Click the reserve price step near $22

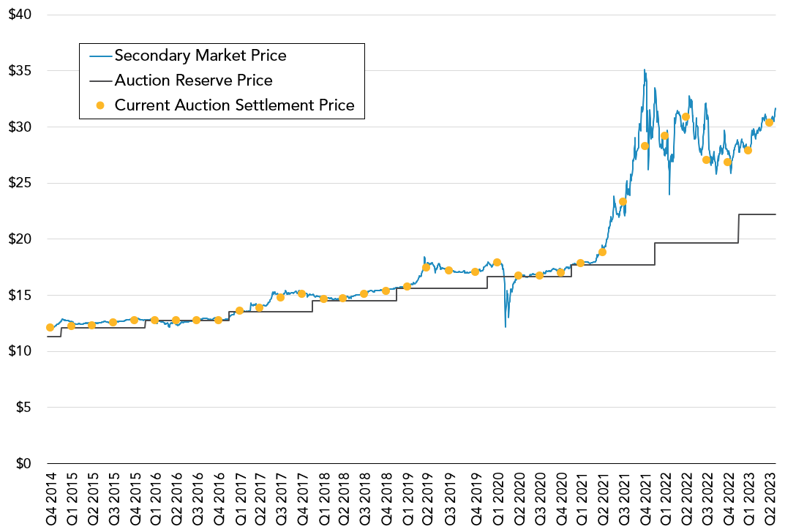click(x=757, y=214)
